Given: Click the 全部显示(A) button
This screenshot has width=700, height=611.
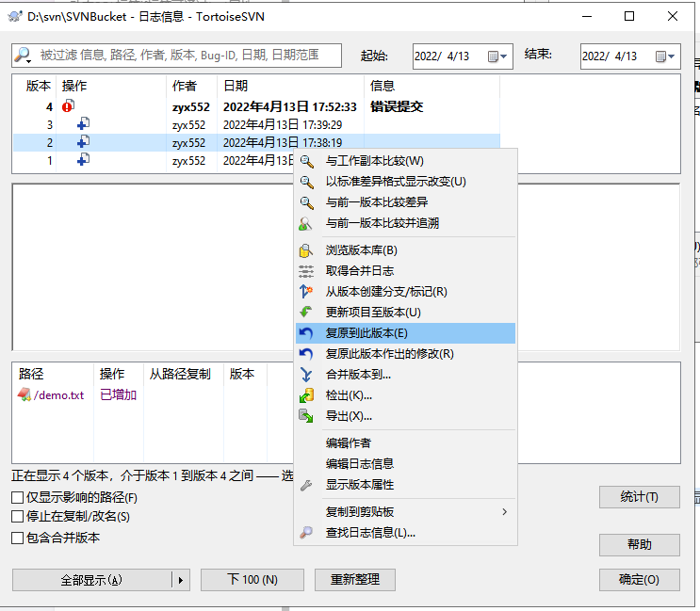Looking at the screenshot, I should [92, 580].
